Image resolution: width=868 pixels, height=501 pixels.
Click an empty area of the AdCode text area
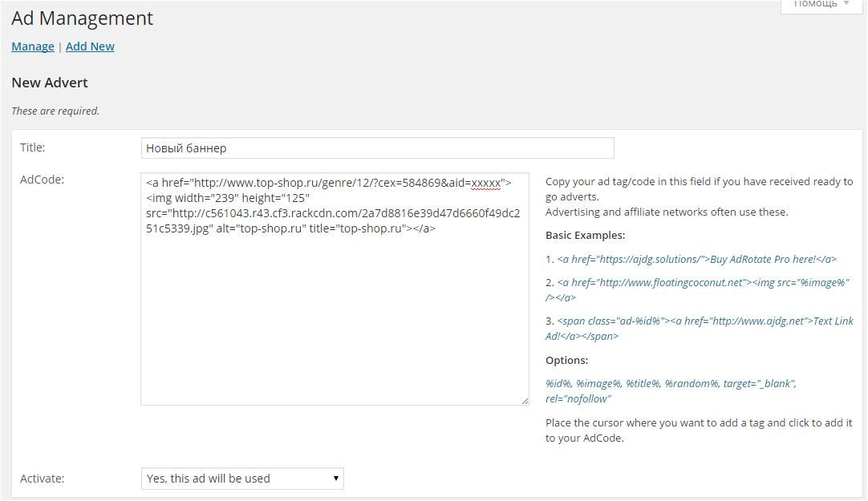[x=335, y=321]
